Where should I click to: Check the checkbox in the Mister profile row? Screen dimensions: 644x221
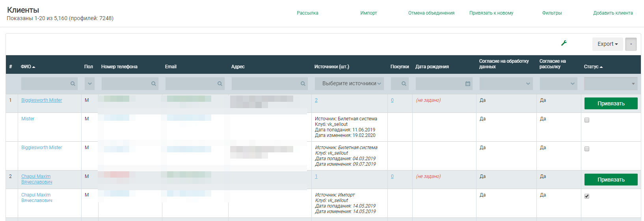587,120
